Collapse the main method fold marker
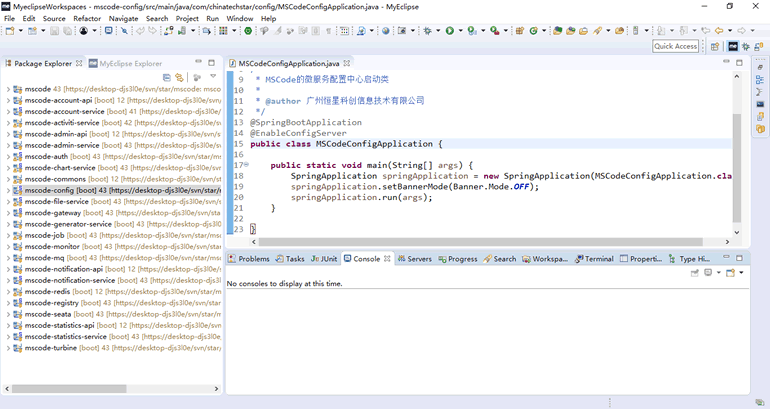Viewport: 770px width, 409px height. click(247, 165)
